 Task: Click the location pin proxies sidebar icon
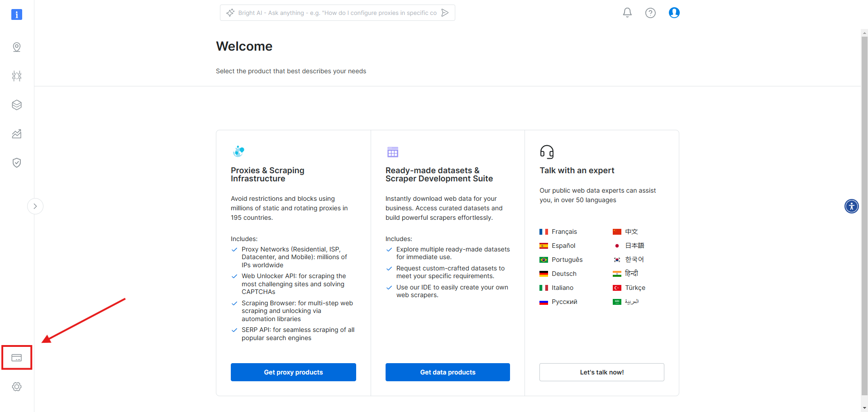click(x=17, y=47)
